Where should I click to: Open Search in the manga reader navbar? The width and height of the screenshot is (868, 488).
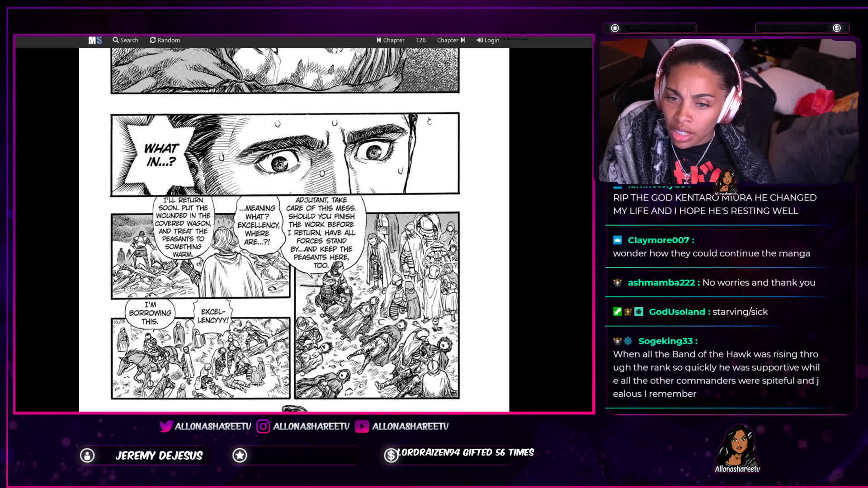tap(126, 40)
